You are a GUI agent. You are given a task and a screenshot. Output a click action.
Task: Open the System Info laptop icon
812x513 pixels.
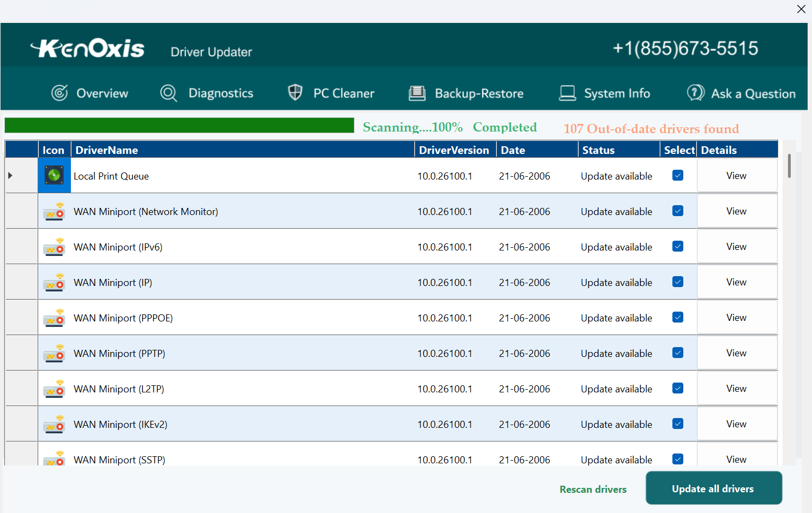point(567,93)
